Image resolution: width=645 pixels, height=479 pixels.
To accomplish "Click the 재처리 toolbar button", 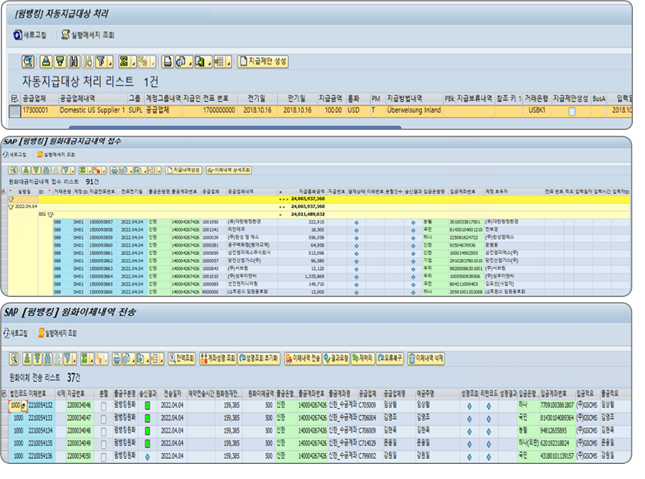I will click(x=365, y=355).
